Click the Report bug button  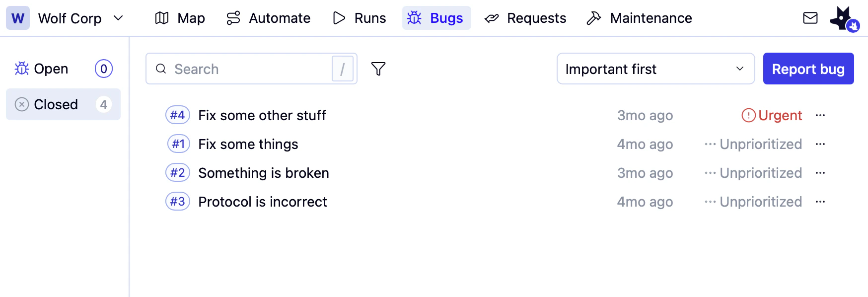pos(808,69)
